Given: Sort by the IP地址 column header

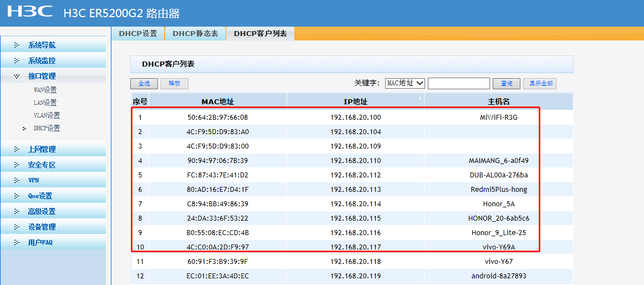Looking at the screenshot, I should (x=356, y=101).
